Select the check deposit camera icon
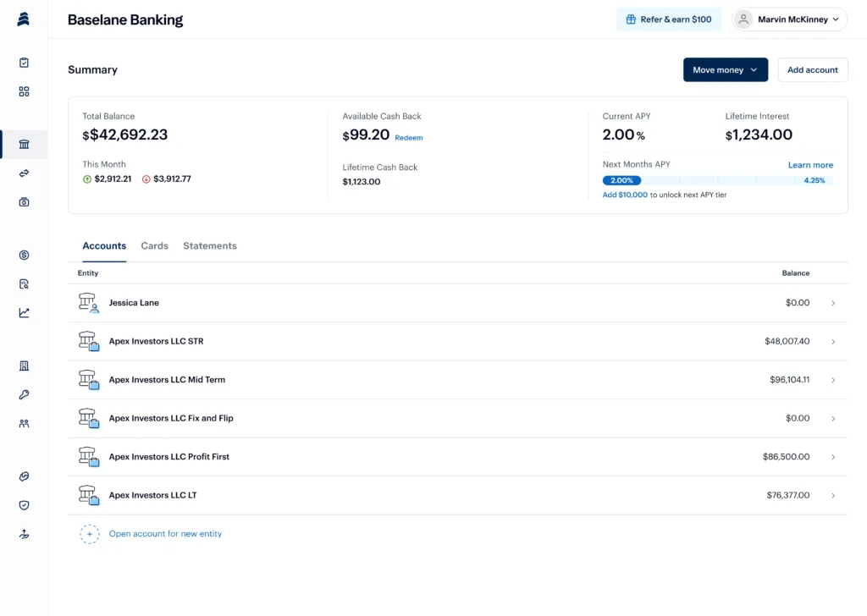The width and height of the screenshot is (867, 616). click(23, 201)
